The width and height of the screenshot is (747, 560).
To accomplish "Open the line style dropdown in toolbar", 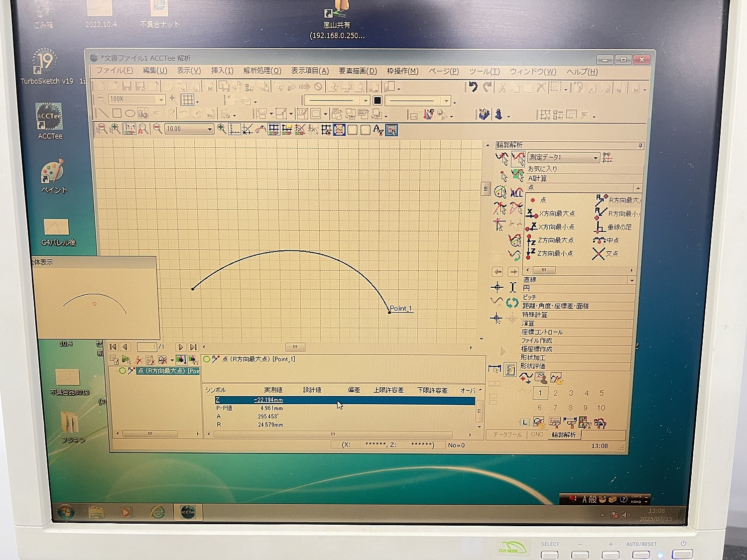I will pyautogui.click(x=366, y=101).
